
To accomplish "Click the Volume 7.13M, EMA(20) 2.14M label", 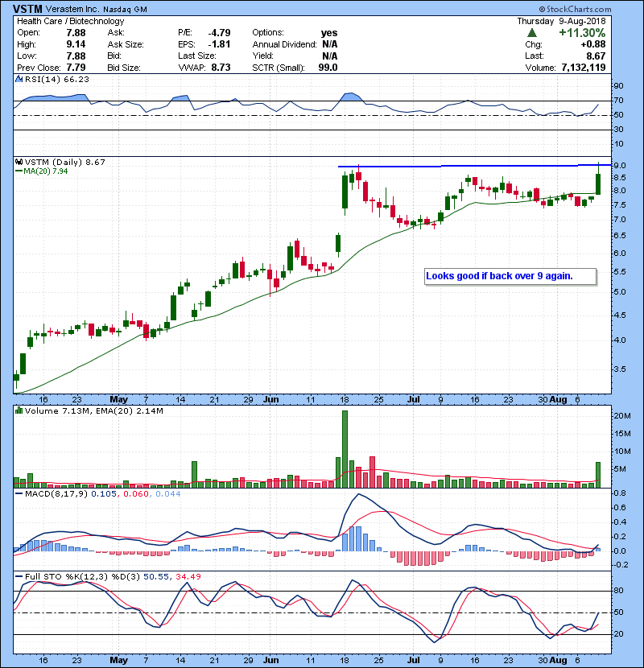I will 93,410.
